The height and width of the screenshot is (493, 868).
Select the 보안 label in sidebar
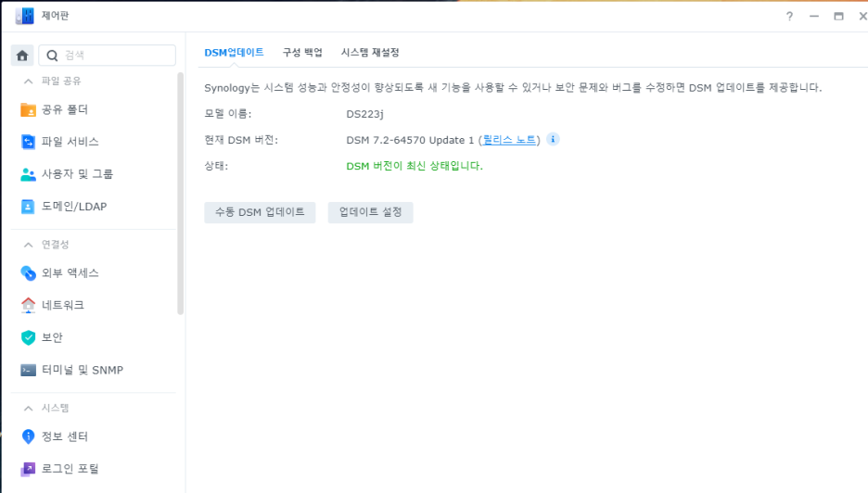pyautogui.click(x=53, y=337)
